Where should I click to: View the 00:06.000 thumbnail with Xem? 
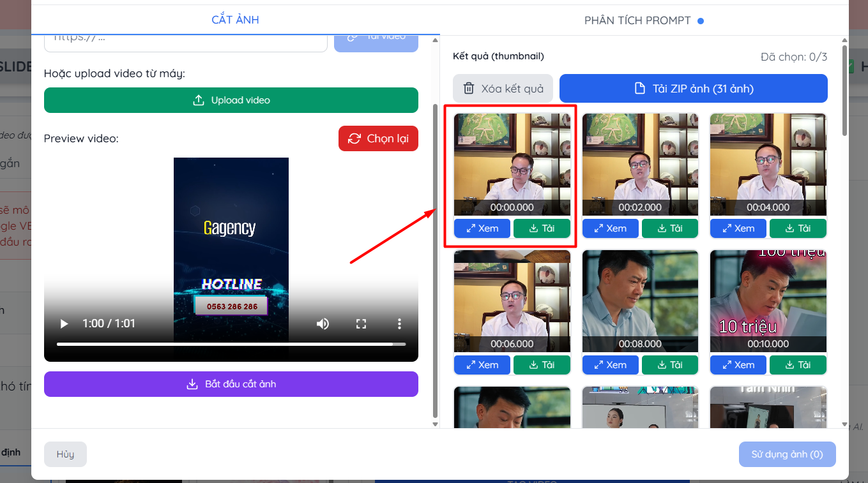pos(482,365)
